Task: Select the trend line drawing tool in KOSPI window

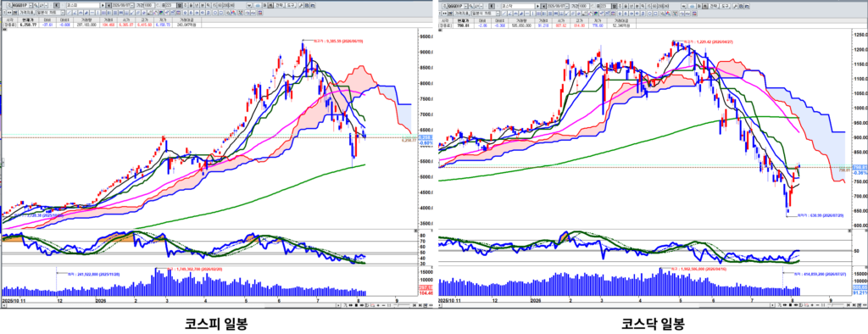Action: pyautogui.click(x=70, y=13)
